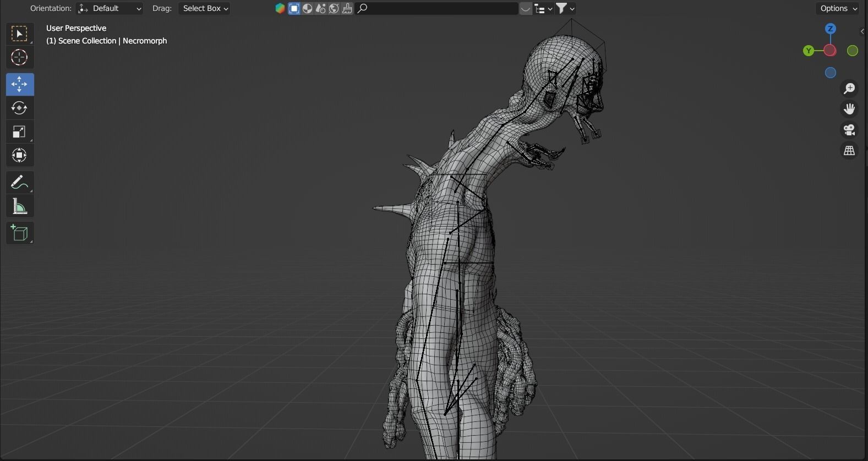Toggle the camera view button
Viewport: 868px width, 461px height.
click(x=850, y=130)
